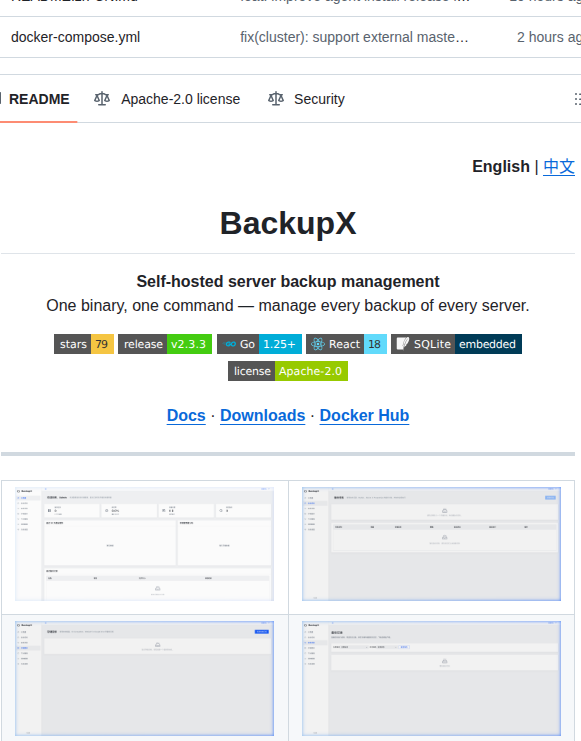Click the SQLite feather logo in the SQLite badge

pos(402,344)
